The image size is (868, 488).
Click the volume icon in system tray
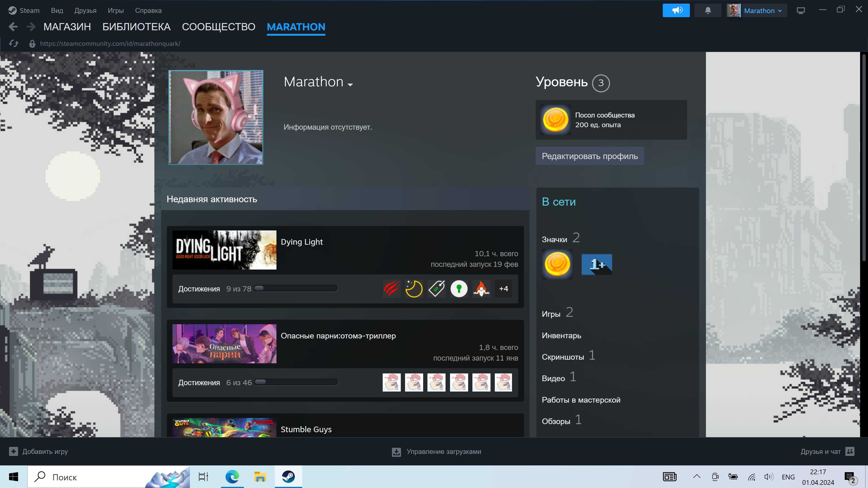click(x=769, y=476)
